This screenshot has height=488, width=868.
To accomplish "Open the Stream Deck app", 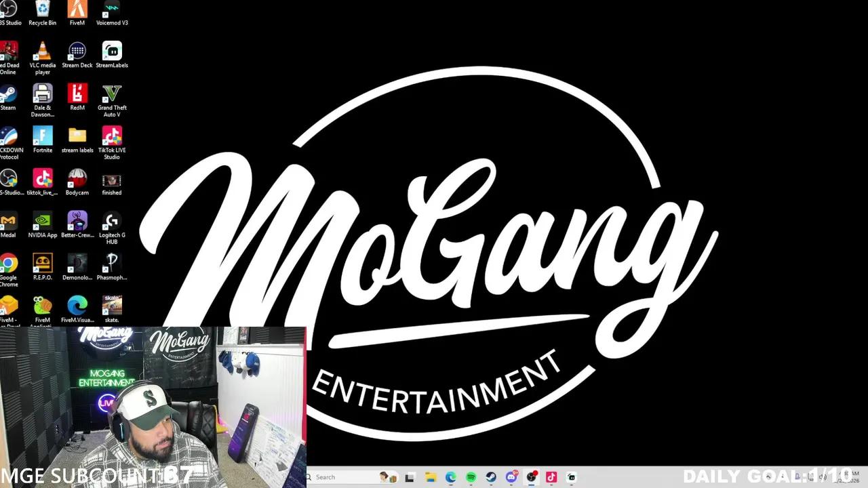I will [77, 52].
